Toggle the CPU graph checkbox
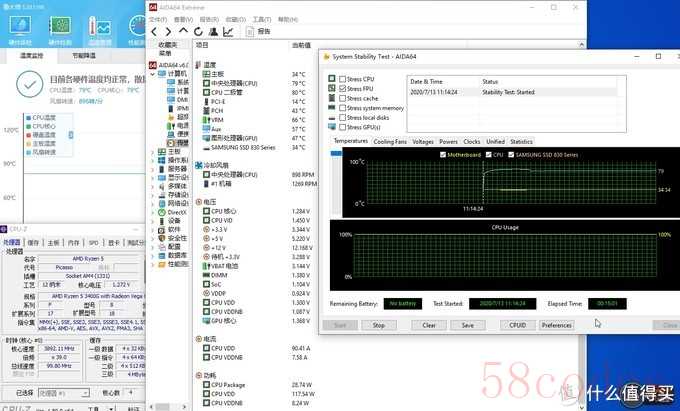680x411 pixels. (x=489, y=154)
